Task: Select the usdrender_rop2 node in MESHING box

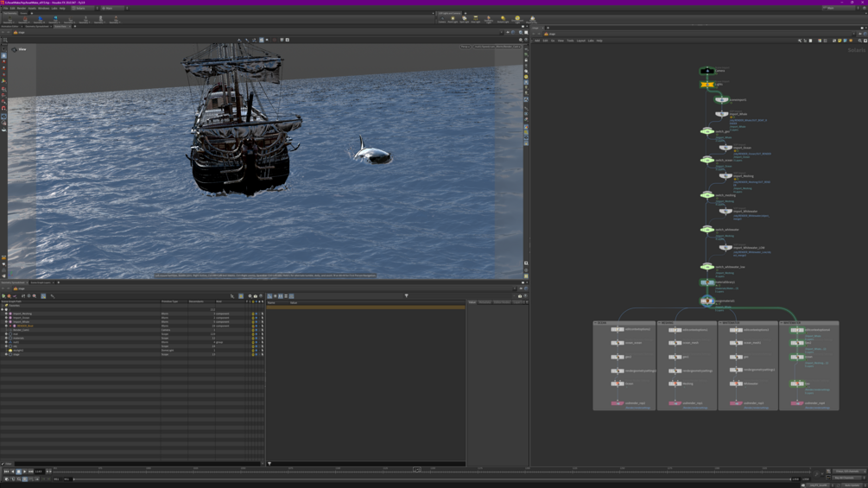Action: click(x=675, y=403)
